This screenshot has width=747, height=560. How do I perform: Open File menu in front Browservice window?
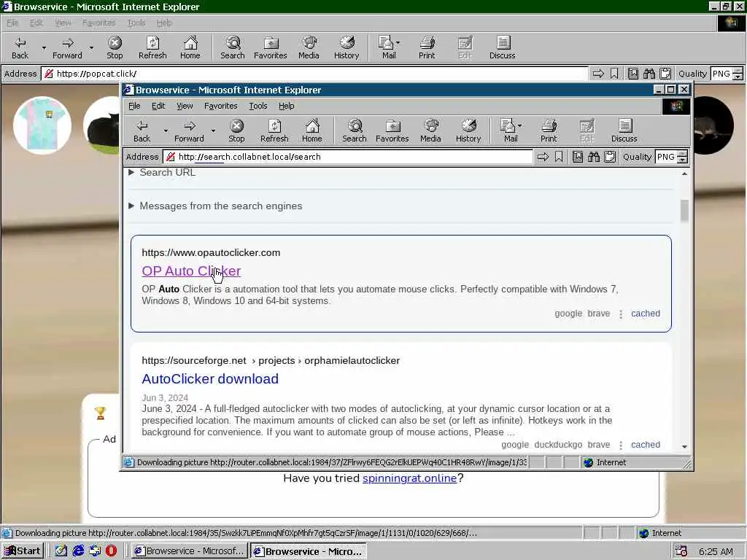tap(134, 106)
